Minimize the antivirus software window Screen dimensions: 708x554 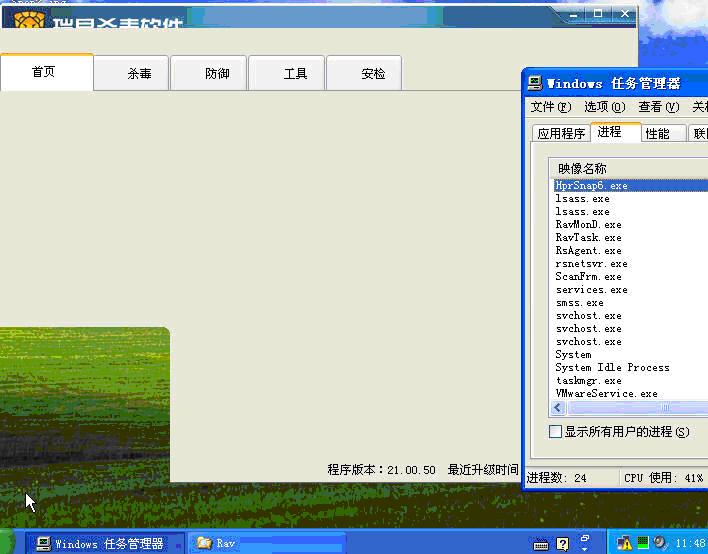pyautogui.click(x=573, y=14)
